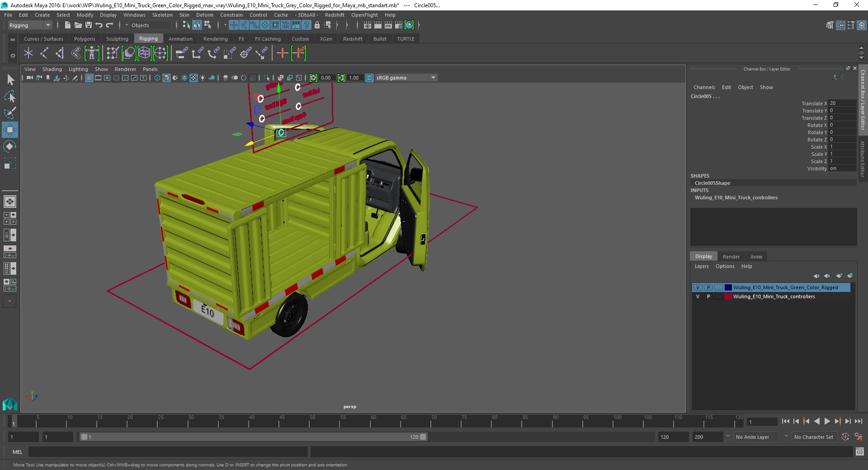Viewport: 868px width, 470px height.
Task: Open the snap options arrow in status line
Action: click(x=225, y=25)
